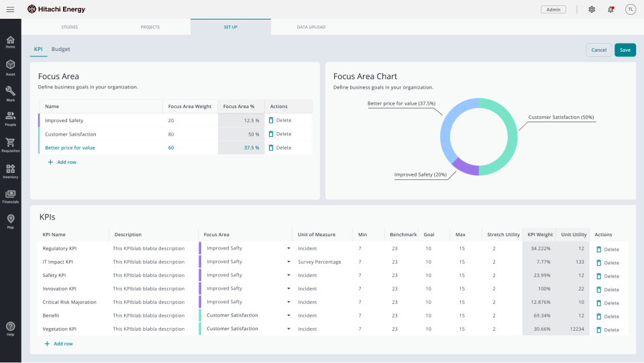Switch to the Budget sub-tab

pos(61,49)
